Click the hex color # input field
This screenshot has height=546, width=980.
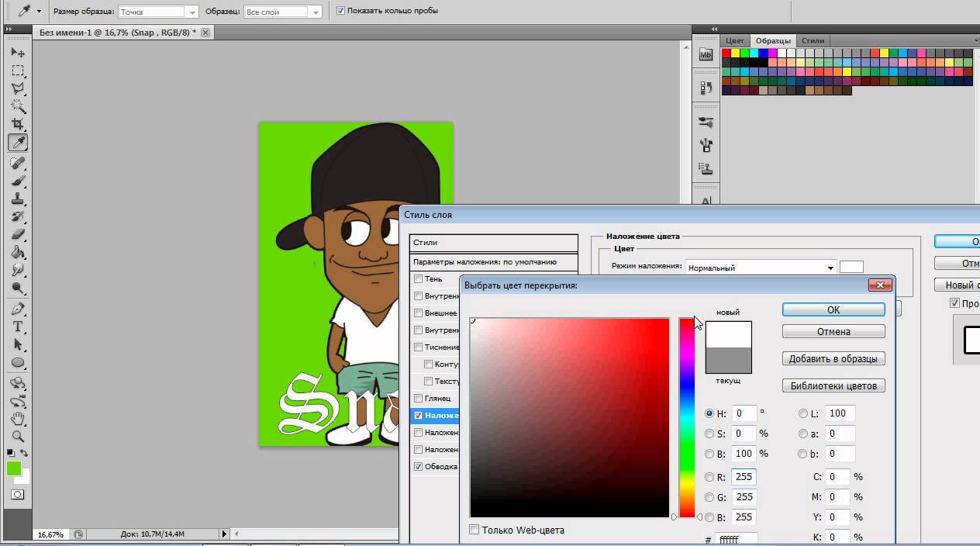(737, 538)
